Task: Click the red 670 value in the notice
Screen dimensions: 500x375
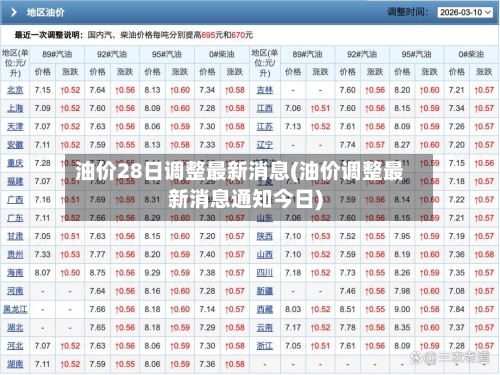Action: (238, 35)
